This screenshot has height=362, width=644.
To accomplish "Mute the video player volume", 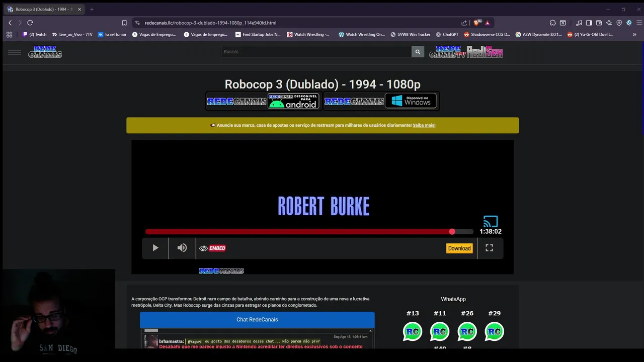I will click(x=182, y=248).
